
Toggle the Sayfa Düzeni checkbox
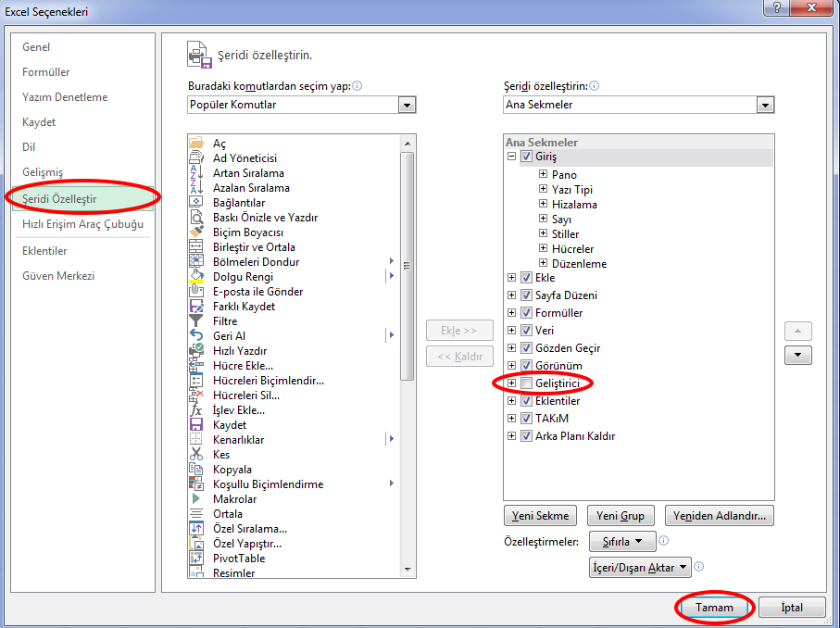click(x=527, y=295)
